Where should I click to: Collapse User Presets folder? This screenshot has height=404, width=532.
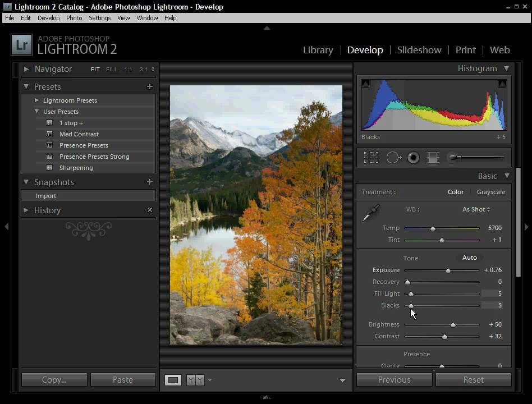(x=36, y=111)
